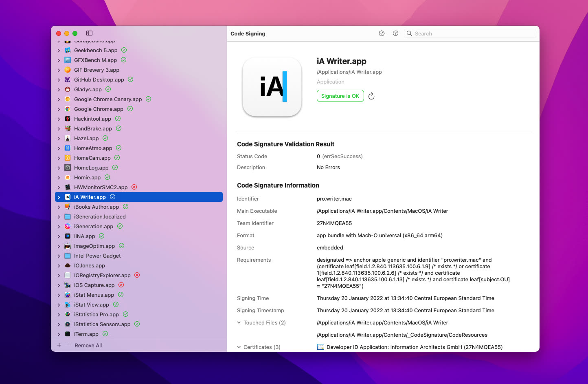Screen dimensions: 588x384
Task: Click the /Applications/iA Writer.app path under title
Action: (x=349, y=72)
